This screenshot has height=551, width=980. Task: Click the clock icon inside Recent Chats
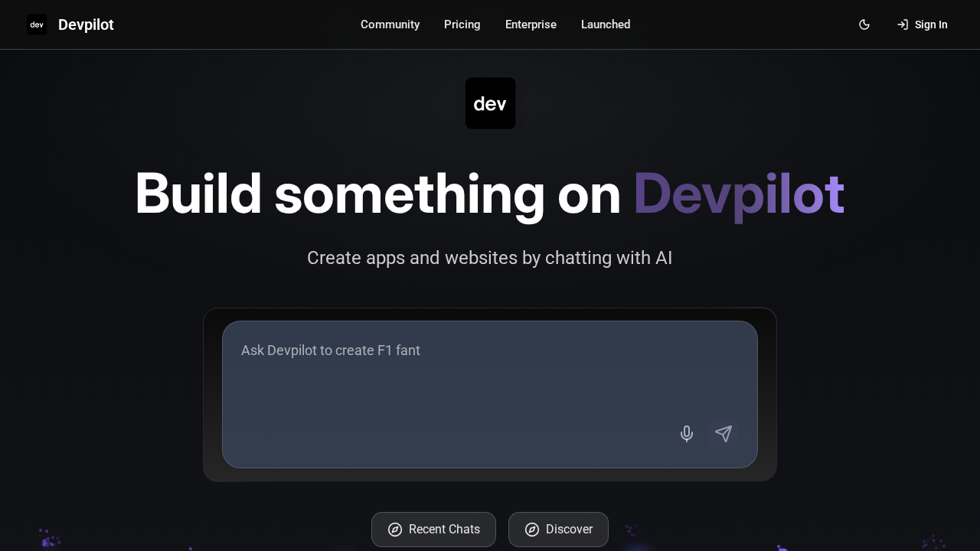(395, 529)
